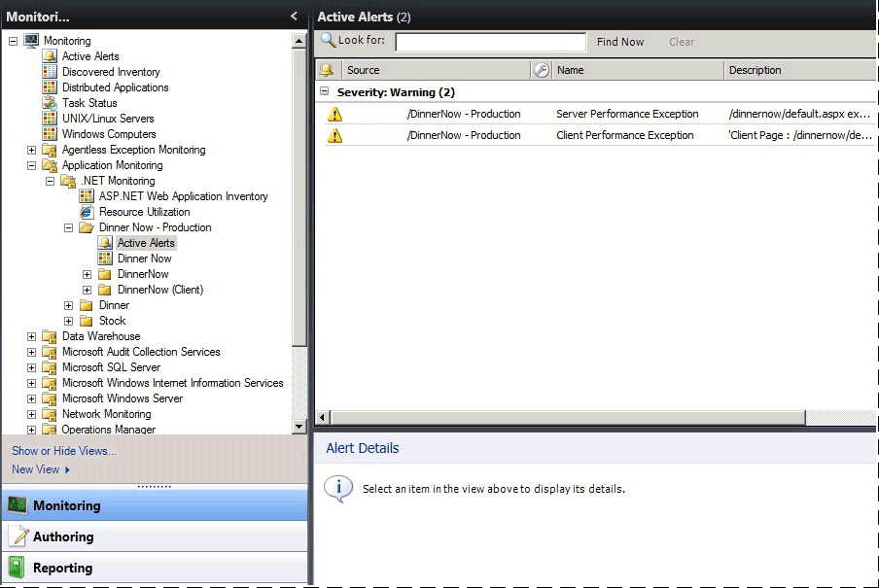Collapse the Severity: Warning group
Screen dimensions: 879x588
[x=325, y=91]
